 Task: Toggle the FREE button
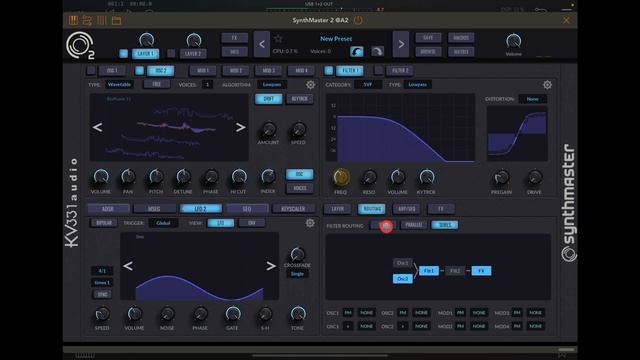157,84
